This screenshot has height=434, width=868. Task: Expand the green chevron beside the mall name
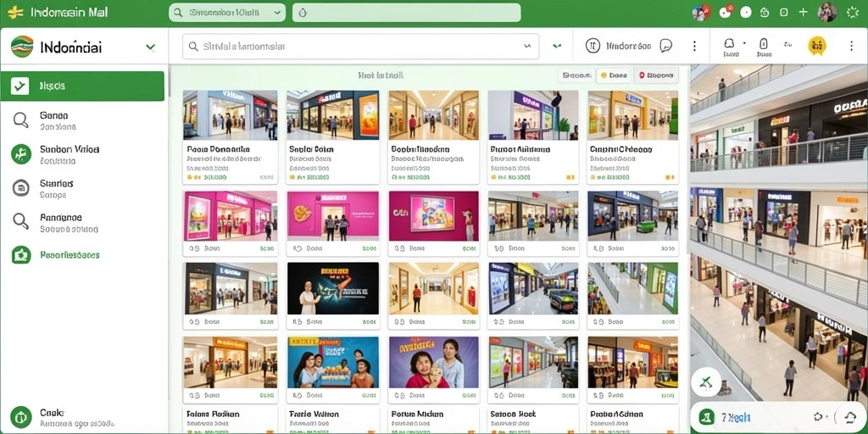tap(150, 47)
